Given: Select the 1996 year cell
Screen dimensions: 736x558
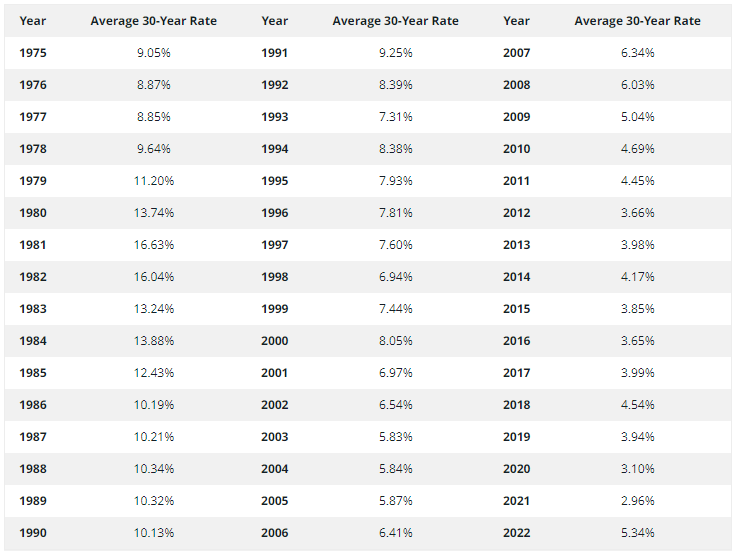Looking at the screenshot, I should point(274,213).
